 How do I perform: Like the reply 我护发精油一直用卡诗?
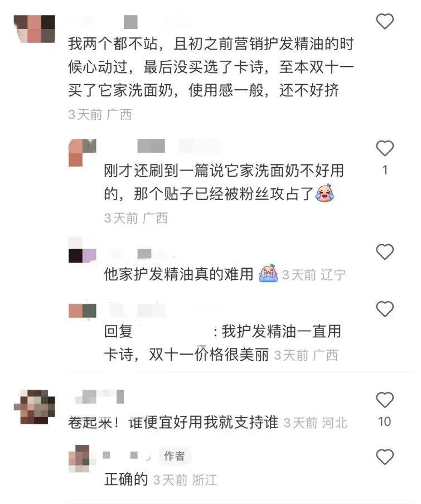tap(385, 309)
